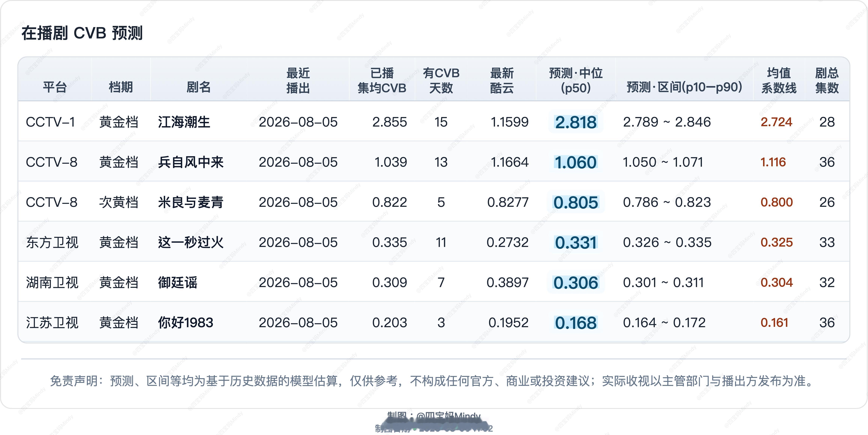Click the '剧总集数' column header
Viewport: 868px width, 435px height.
pyautogui.click(x=827, y=80)
